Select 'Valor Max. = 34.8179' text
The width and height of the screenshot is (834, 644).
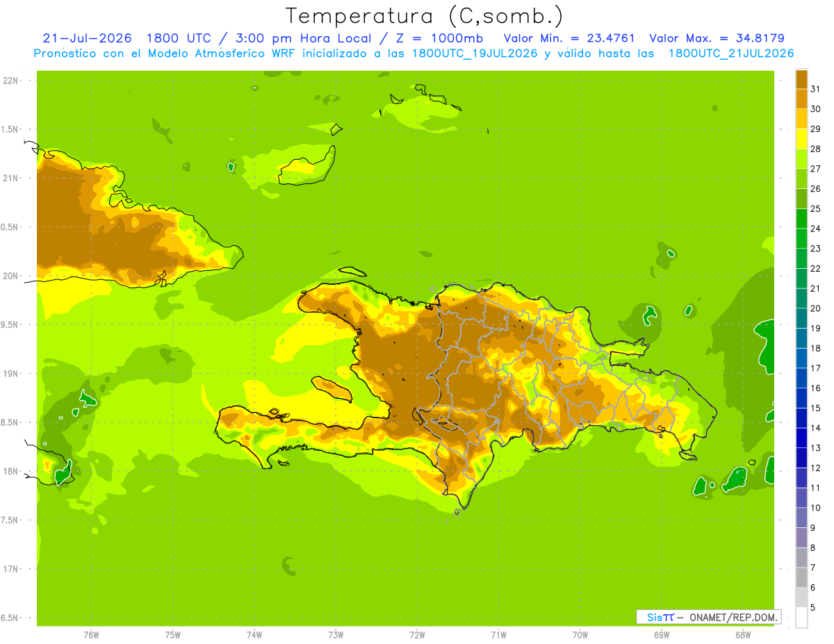[717, 38]
